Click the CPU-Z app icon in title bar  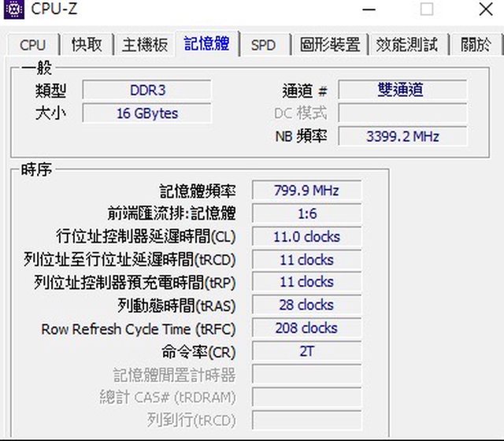coord(13,9)
